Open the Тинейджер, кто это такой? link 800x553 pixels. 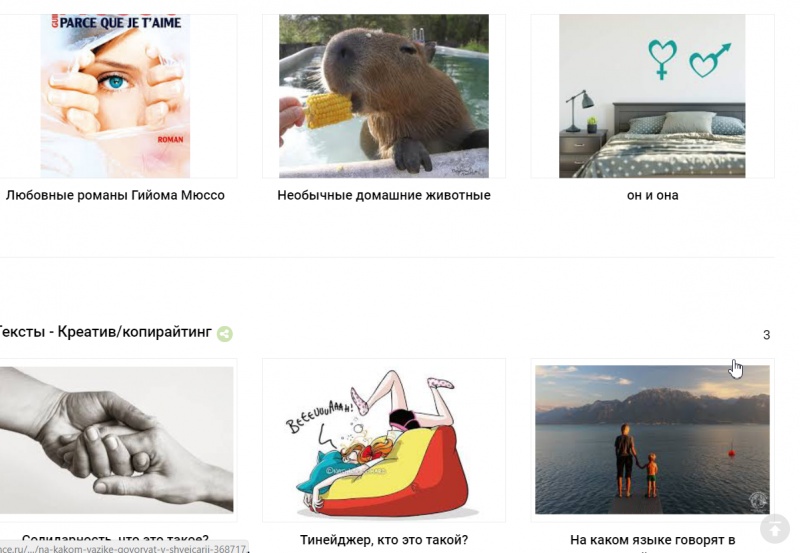click(x=384, y=540)
